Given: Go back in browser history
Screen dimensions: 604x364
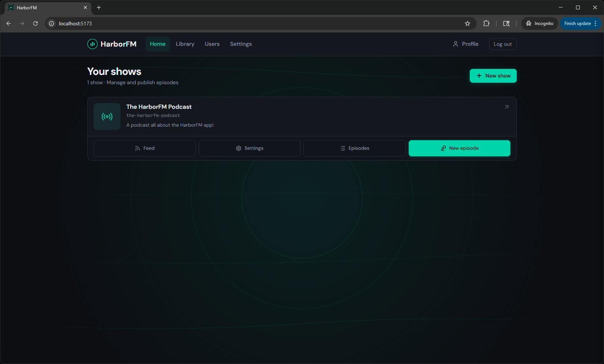Looking at the screenshot, I should point(9,23).
